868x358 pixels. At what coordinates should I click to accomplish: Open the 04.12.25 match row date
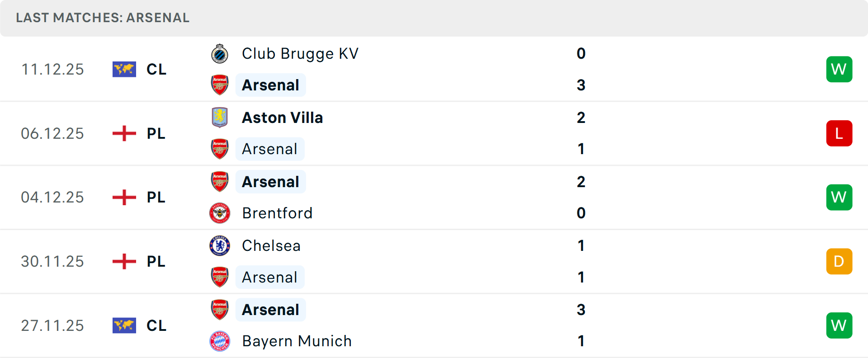click(x=52, y=198)
